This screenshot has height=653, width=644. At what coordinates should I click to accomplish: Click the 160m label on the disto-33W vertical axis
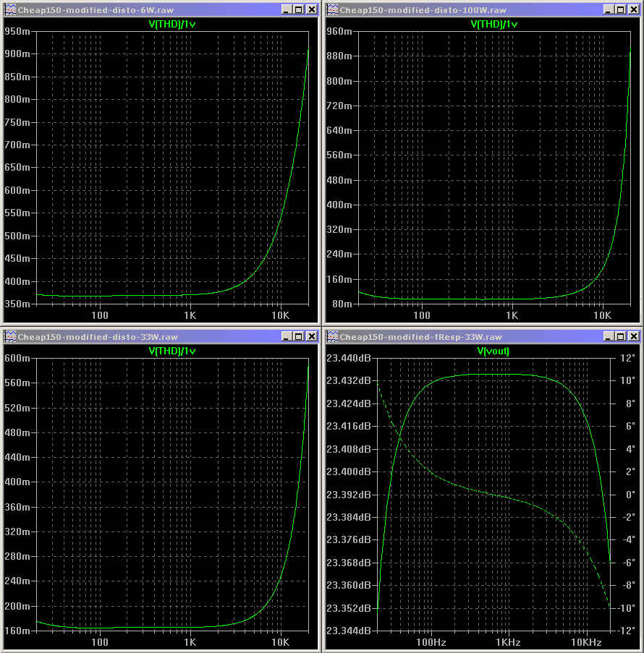(17, 631)
